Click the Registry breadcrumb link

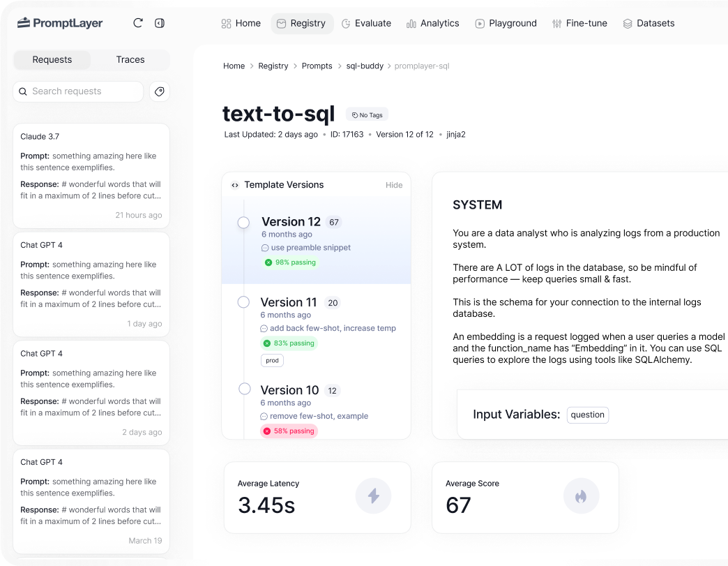[x=273, y=66]
